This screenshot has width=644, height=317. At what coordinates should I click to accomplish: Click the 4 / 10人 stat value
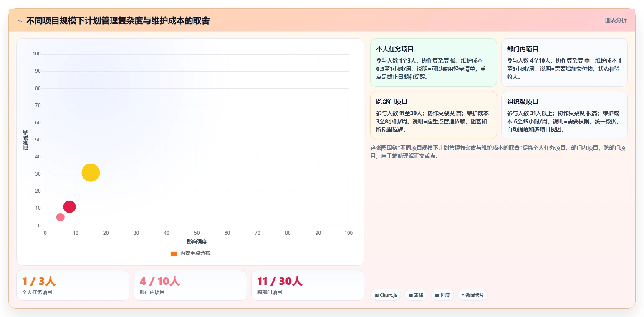(160, 282)
